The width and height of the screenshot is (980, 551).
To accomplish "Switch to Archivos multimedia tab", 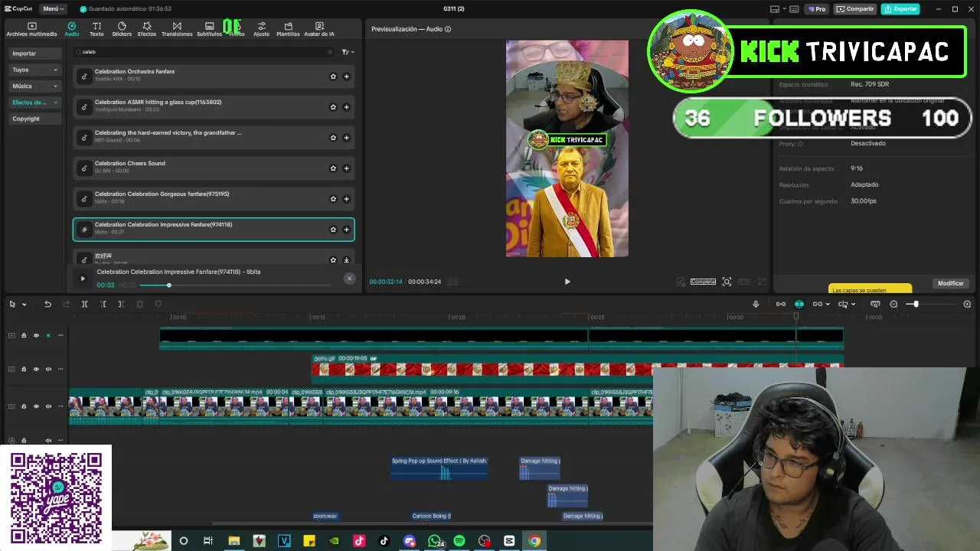I will 31,29.
